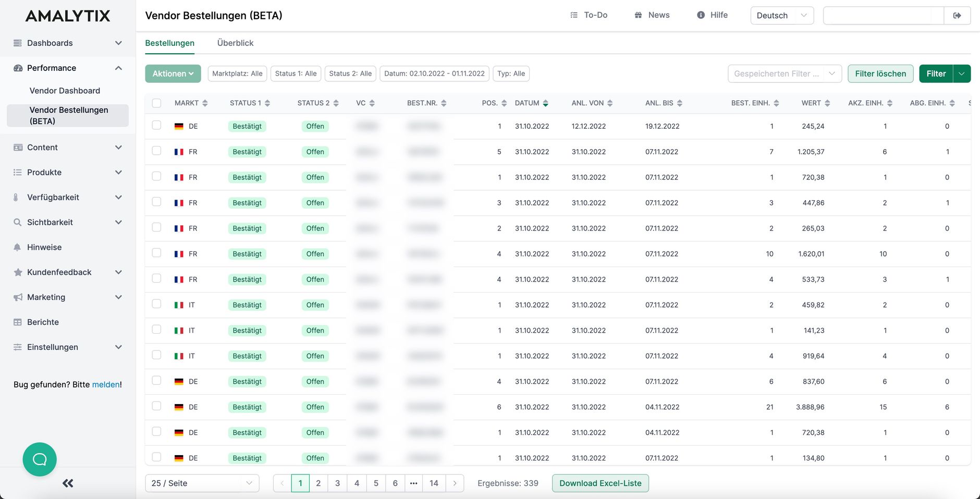Sort by VC column sort icon

point(372,103)
